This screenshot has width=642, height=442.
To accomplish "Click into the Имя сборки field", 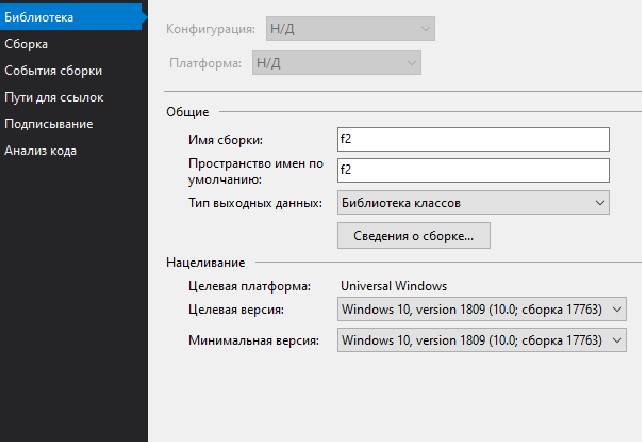I will coord(473,140).
